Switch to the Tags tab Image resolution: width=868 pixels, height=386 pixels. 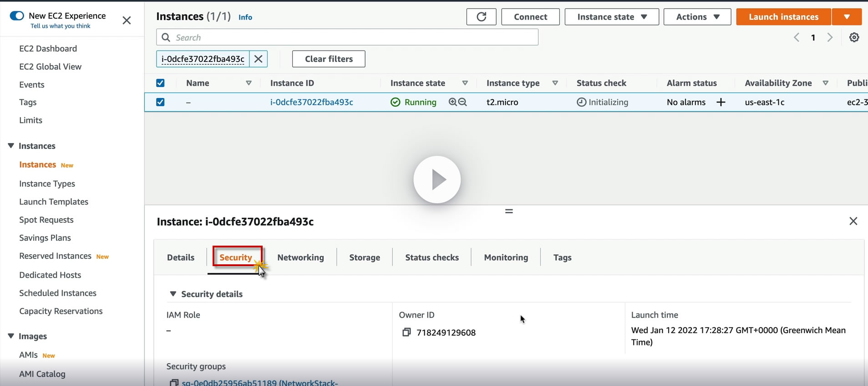(x=562, y=257)
